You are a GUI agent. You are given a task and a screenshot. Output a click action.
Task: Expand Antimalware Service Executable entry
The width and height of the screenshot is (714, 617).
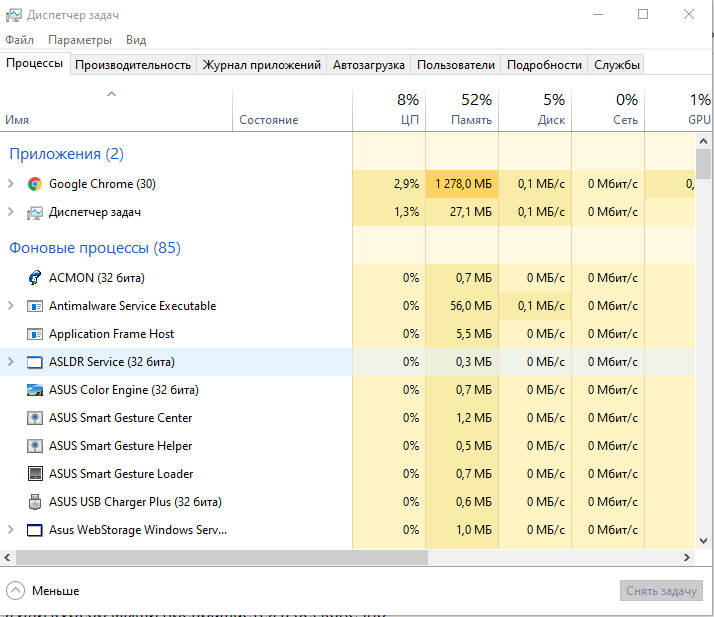(10, 306)
